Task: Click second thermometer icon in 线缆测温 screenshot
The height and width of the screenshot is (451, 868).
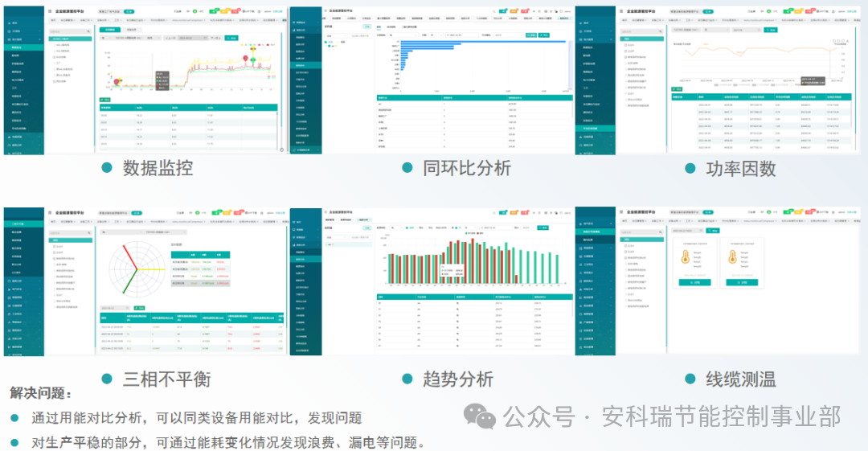Action: 732,256
